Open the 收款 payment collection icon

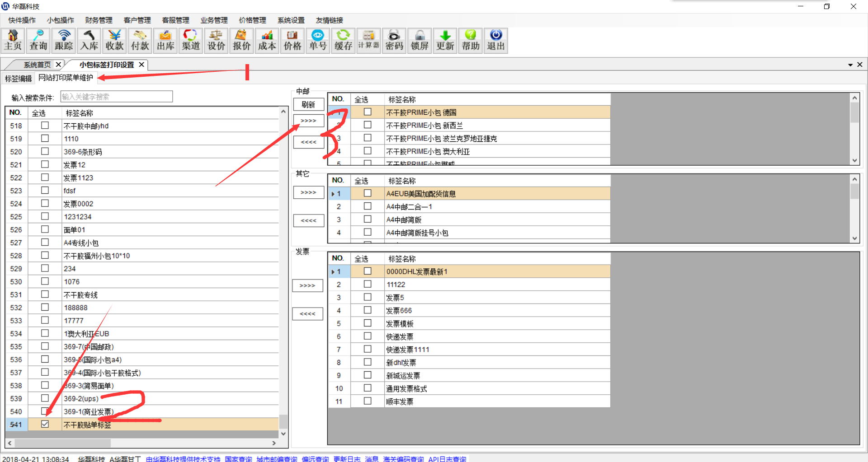click(114, 41)
